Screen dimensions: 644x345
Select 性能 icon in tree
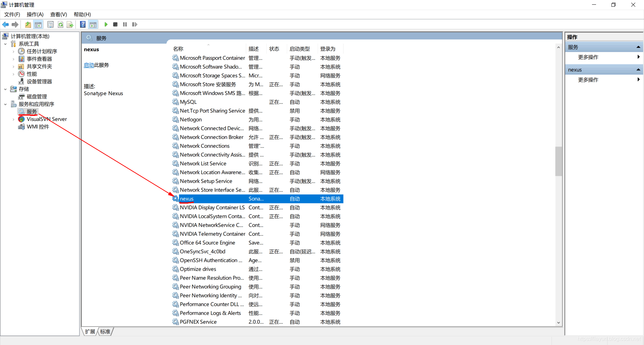tap(21, 74)
